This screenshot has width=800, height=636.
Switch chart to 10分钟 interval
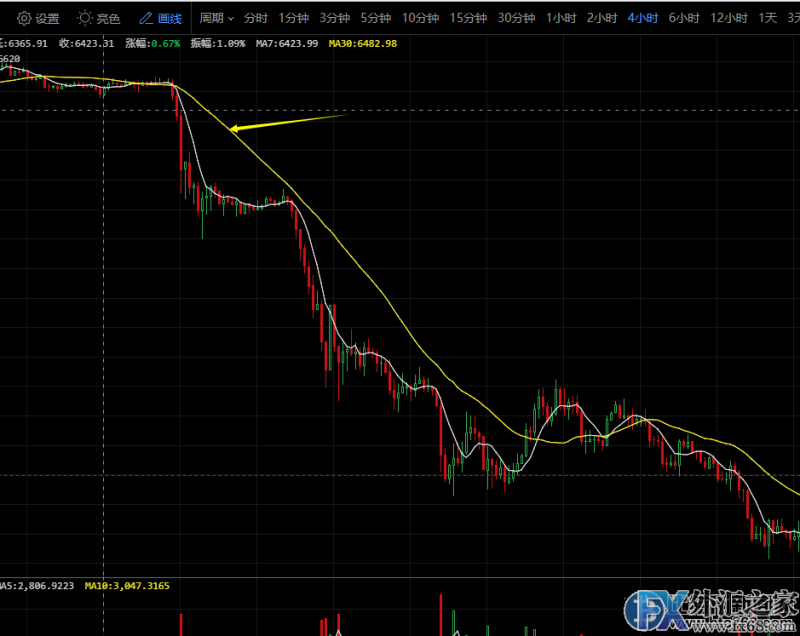[420, 18]
